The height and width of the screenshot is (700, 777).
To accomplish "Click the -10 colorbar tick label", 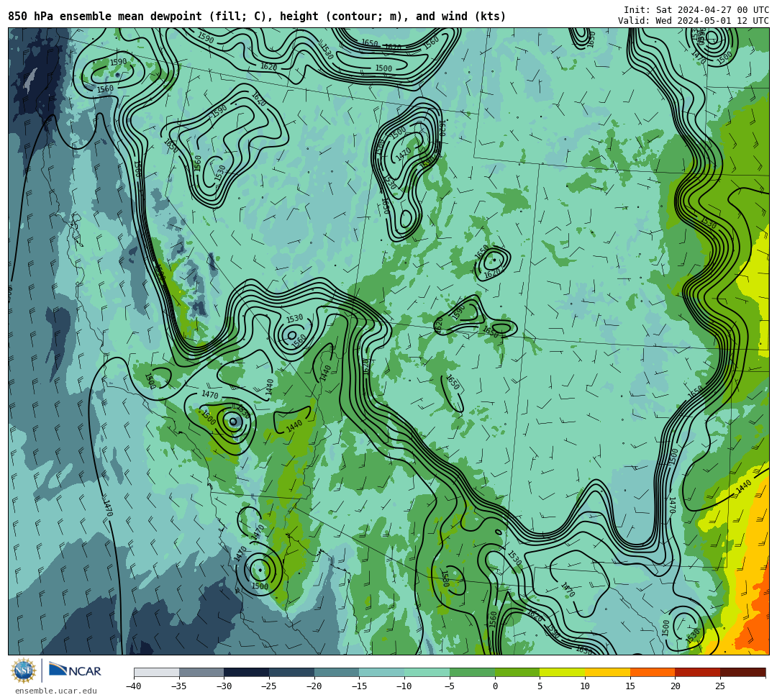I will [x=404, y=686].
